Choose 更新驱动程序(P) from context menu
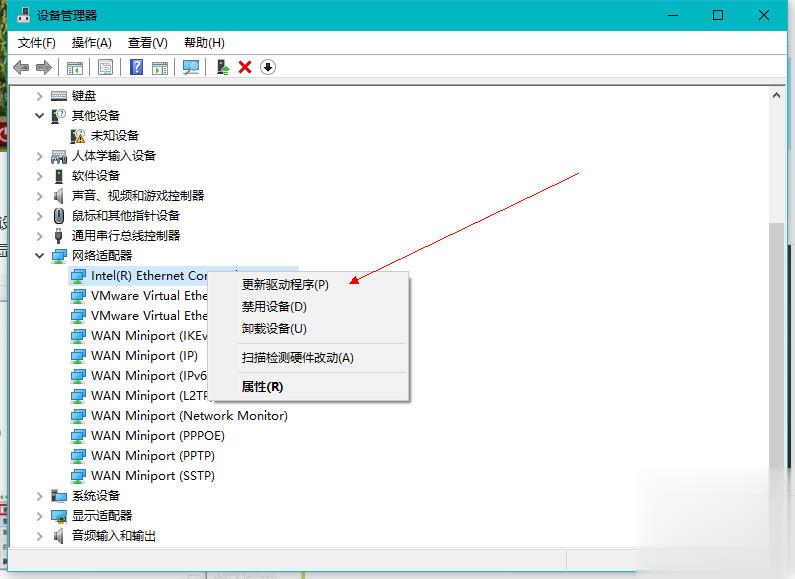This screenshot has width=795, height=579. [x=285, y=285]
